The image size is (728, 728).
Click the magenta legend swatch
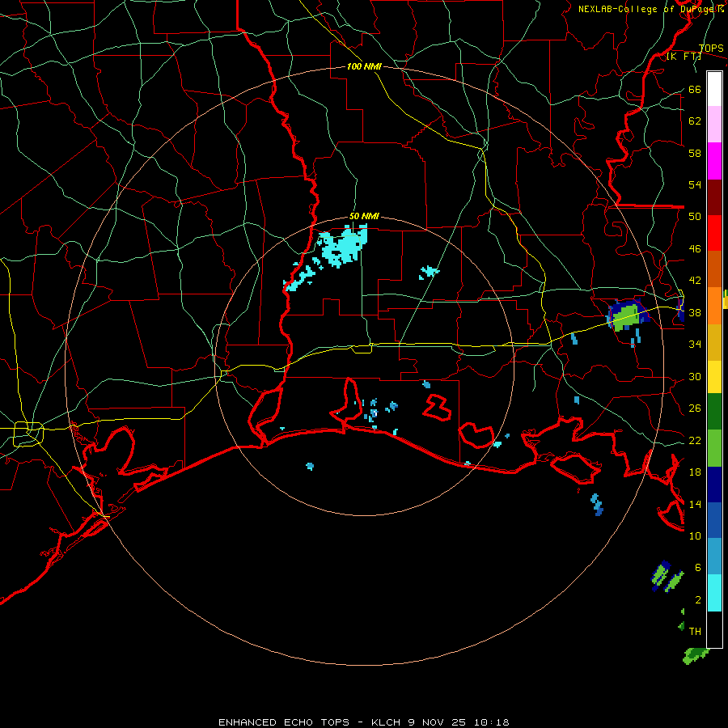click(714, 161)
